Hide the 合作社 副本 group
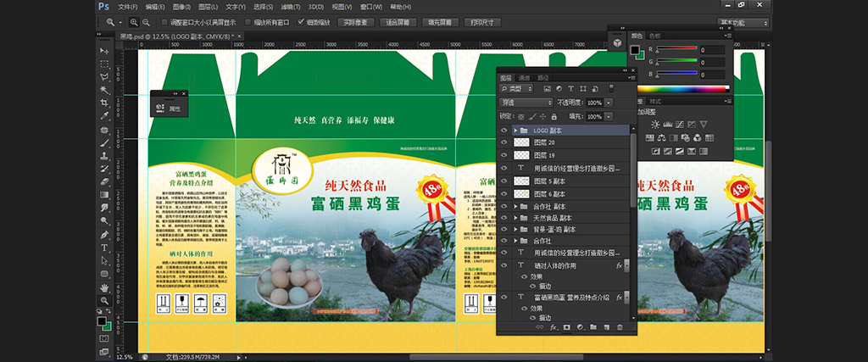 click(x=504, y=207)
